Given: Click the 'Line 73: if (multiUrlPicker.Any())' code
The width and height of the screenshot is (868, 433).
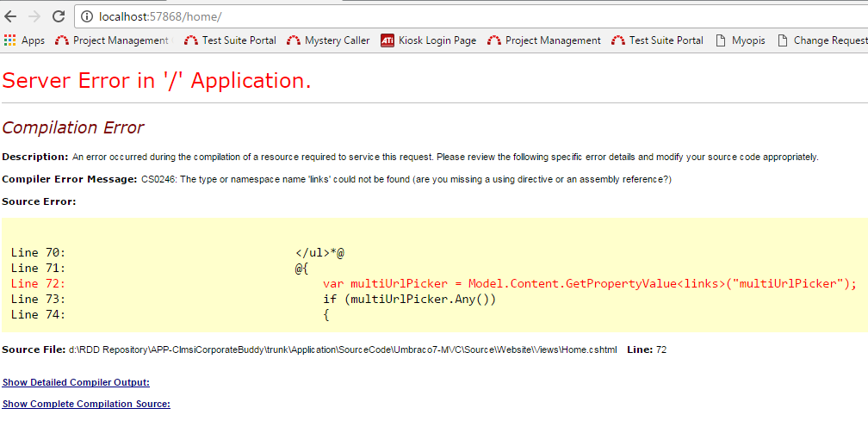Looking at the screenshot, I should coord(253,300).
